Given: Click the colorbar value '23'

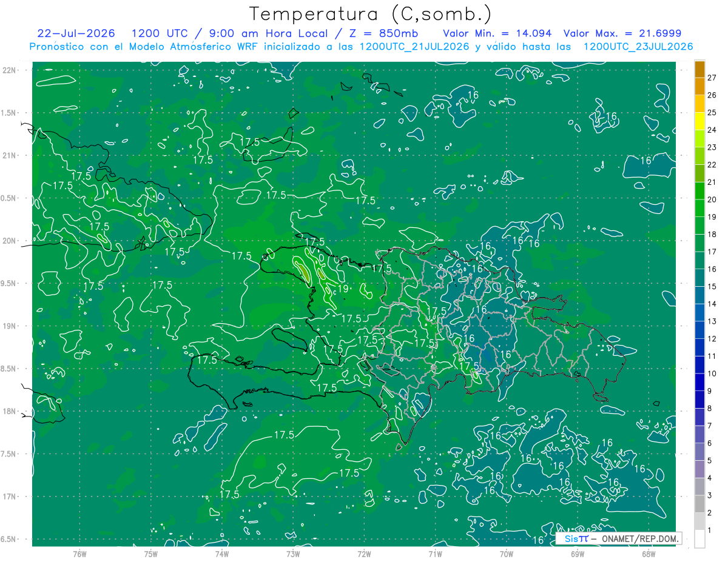Looking at the screenshot, I should (712, 147).
